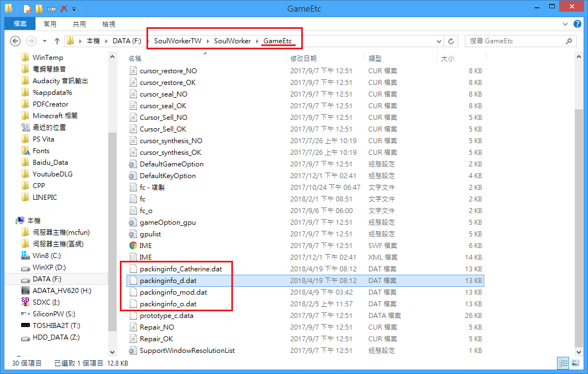Screen dimensions: 588x374
Task: Select packinginfo_Catherine.dat file
Action: pos(181,269)
